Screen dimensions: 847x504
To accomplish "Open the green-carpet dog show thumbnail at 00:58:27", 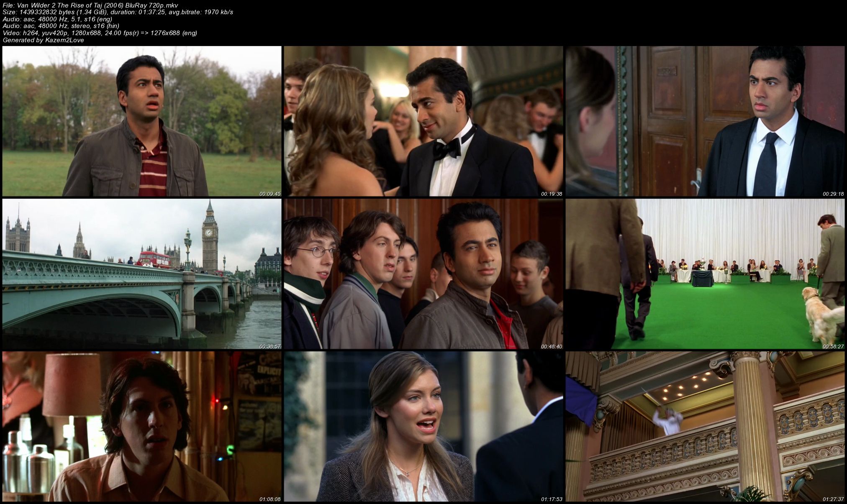I will point(705,274).
